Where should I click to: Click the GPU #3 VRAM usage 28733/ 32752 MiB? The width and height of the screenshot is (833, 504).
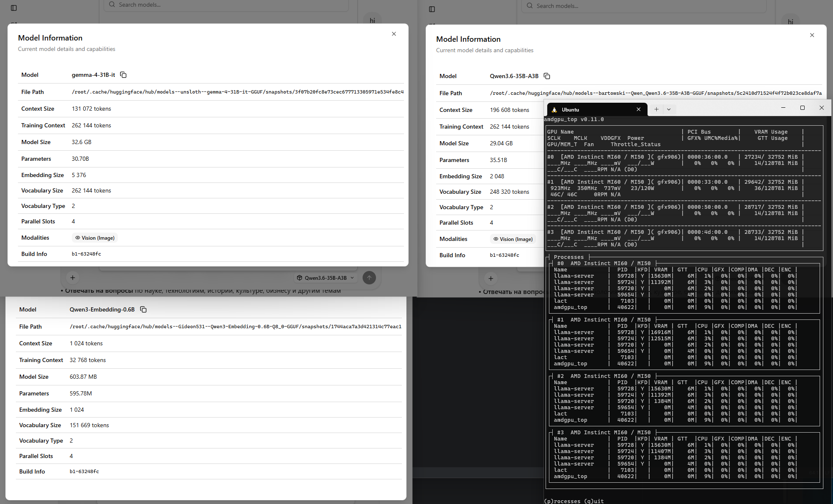point(771,232)
